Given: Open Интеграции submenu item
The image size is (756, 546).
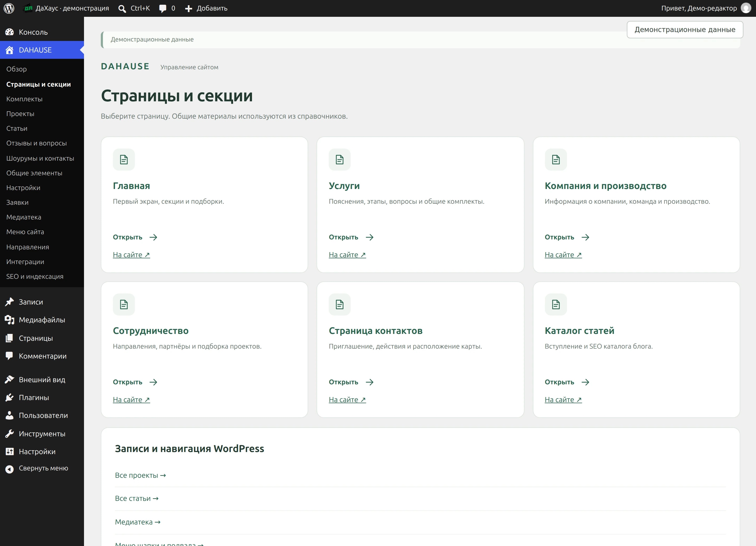Looking at the screenshot, I should click(x=25, y=262).
